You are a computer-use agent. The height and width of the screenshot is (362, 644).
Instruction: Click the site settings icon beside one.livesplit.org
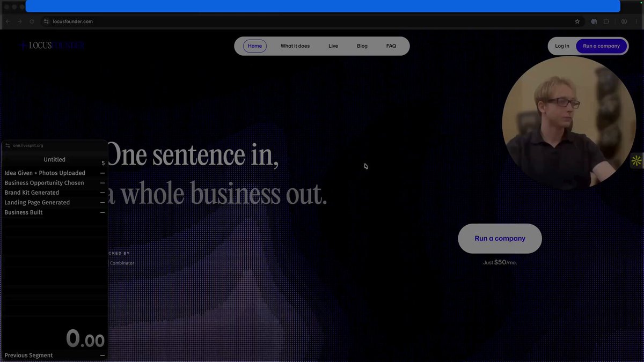8,145
